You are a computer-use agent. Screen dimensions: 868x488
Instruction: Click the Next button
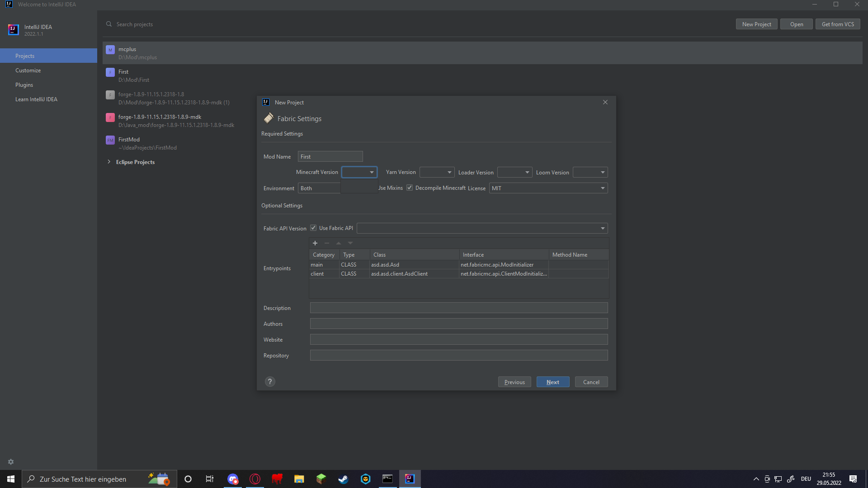552,382
